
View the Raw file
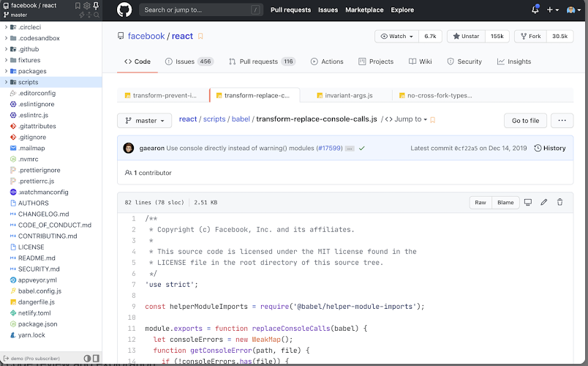tap(480, 202)
